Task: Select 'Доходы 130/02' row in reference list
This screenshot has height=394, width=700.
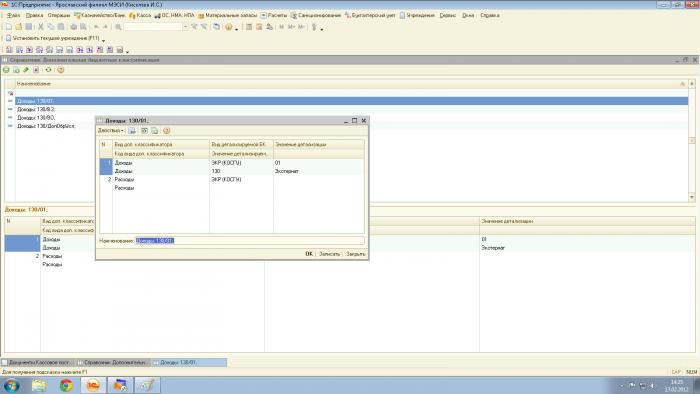Action: click(x=351, y=109)
